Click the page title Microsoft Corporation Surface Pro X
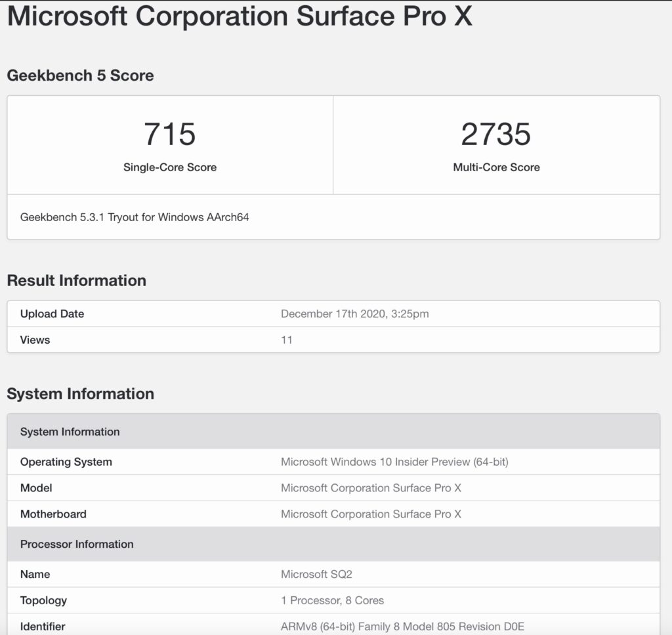This screenshot has width=672, height=635. [x=240, y=16]
